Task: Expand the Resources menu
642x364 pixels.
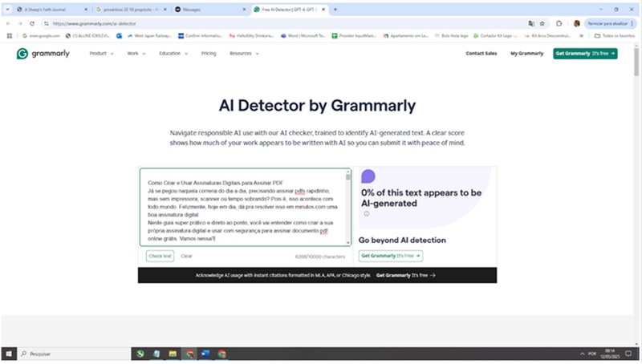Action: pyautogui.click(x=245, y=54)
